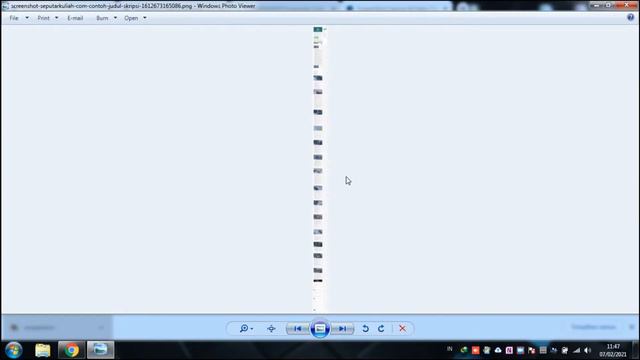Go to the next image
640x360 pixels.
click(342, 329)
